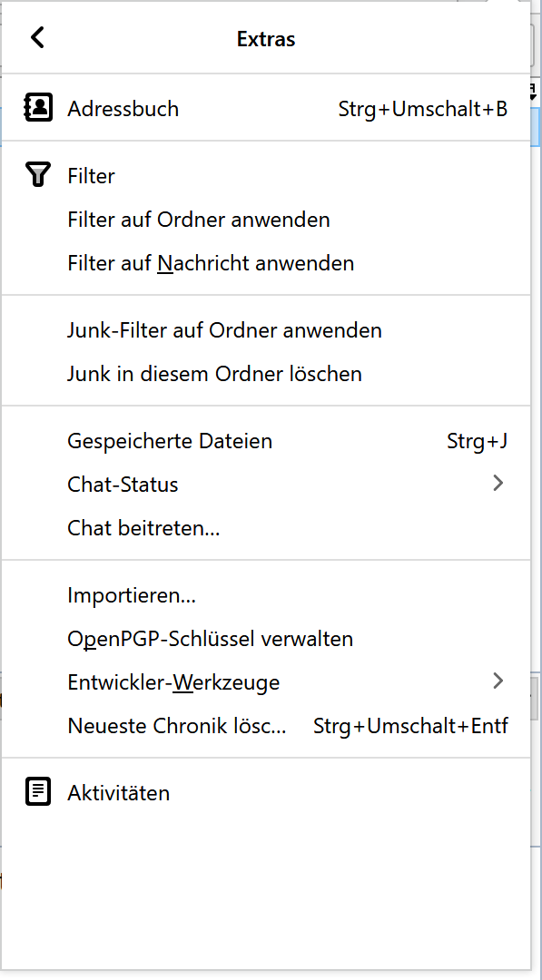This screenshot has height=980, width=542.
Task: Click the Aktivitäten document icon
Action: (x=38, y=792)
